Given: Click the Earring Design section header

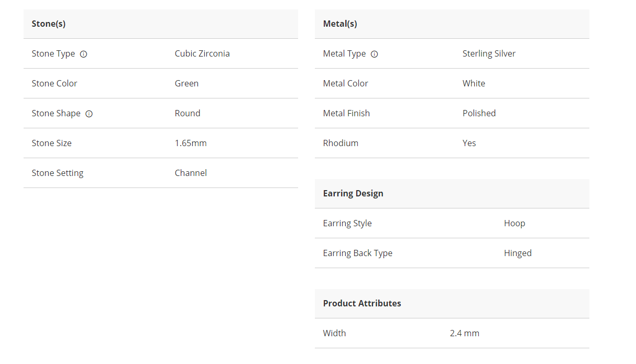Looking at the screenshot, I should 353,193.
